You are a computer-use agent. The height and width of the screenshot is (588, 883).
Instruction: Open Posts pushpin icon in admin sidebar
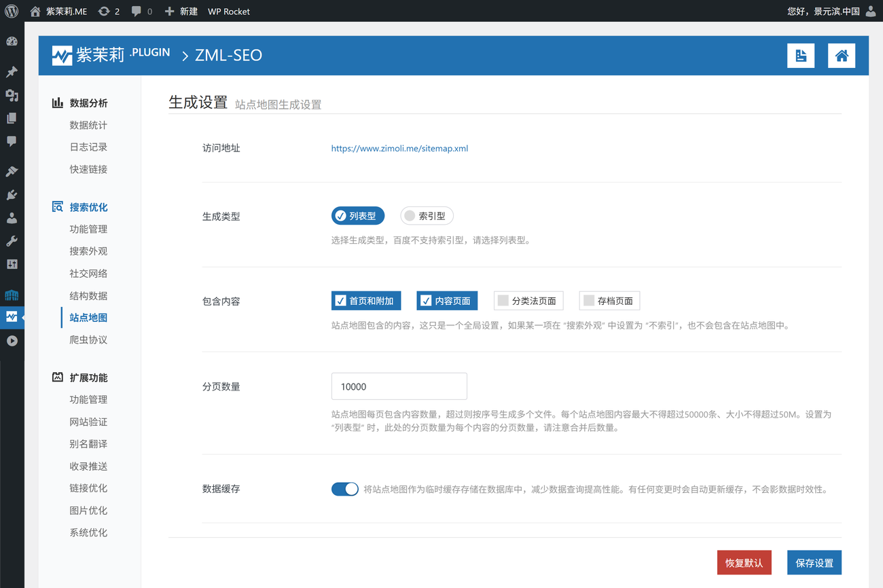pos(12,72)
